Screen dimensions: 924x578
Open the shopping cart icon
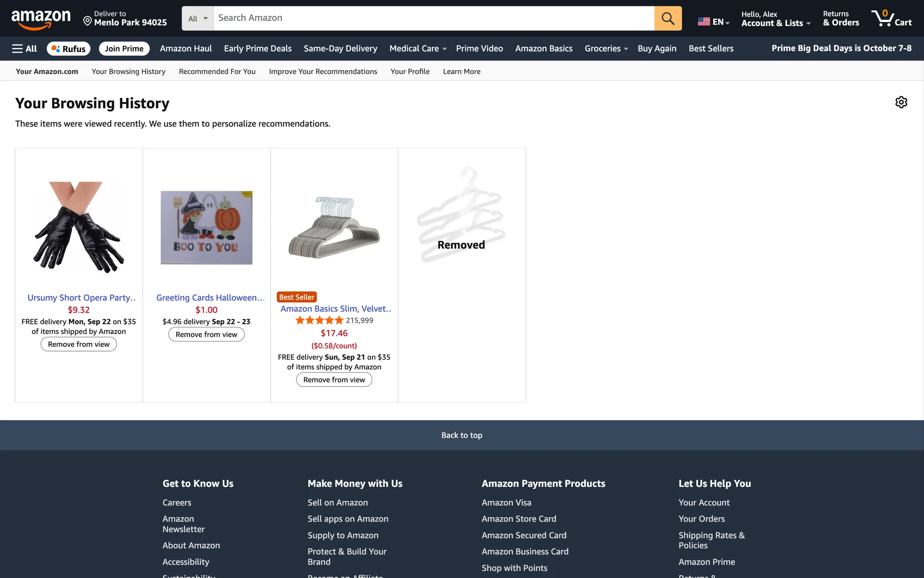(891, 18)
